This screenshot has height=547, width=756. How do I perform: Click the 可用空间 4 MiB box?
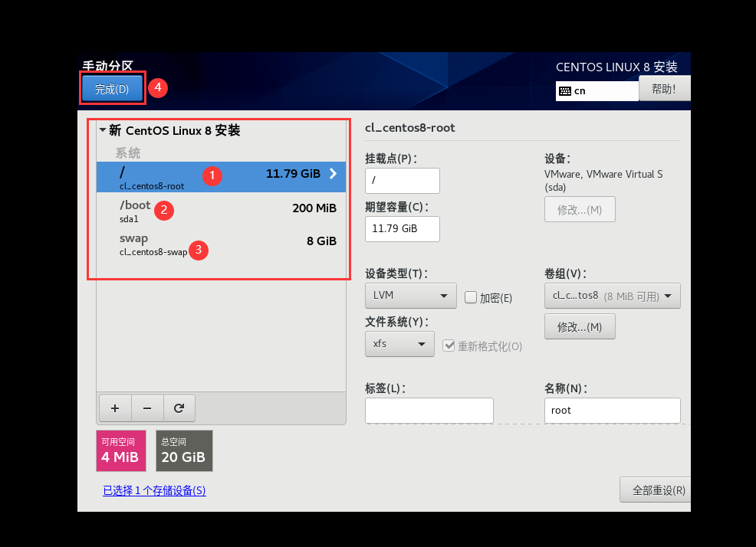121,450
